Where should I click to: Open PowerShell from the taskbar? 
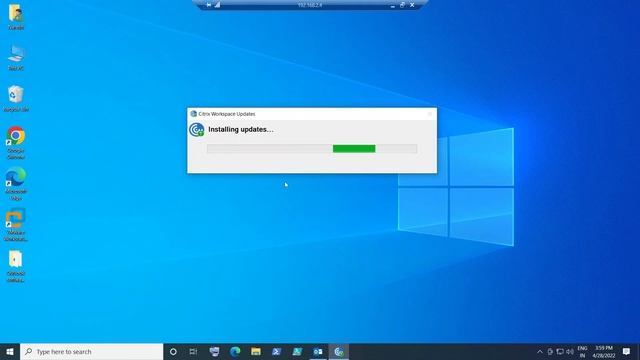click(x=276, y=351)
